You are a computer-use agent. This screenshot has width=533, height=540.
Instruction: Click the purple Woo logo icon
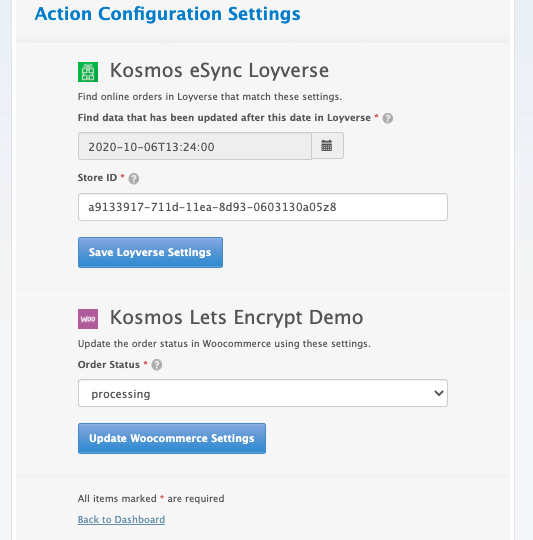pyautogui.click(x=88, y=319)
